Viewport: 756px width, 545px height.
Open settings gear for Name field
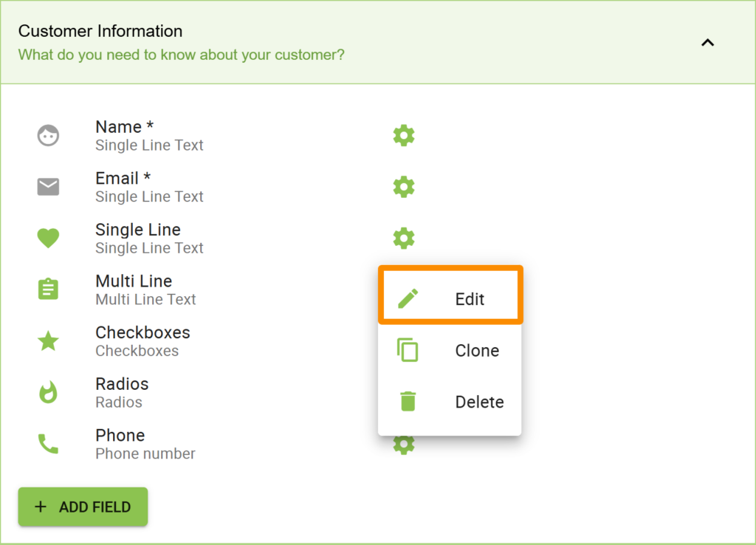point(404,136)
